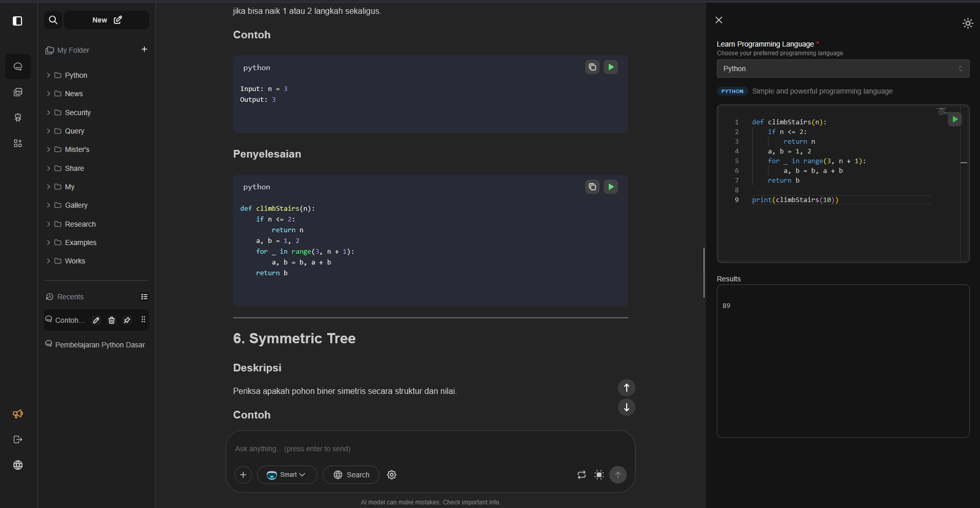The image size is (980, 508).
Task: Open the search magnifier in the sidebar
Action: (53, 20)
